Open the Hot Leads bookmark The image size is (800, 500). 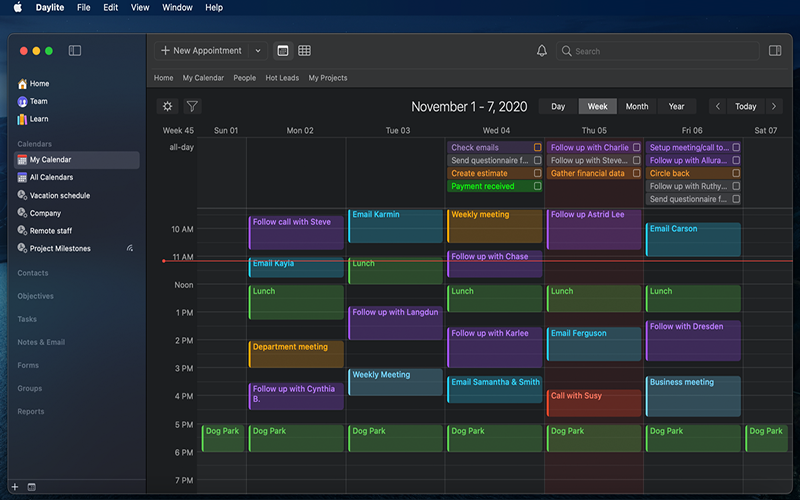pos(282,78)
